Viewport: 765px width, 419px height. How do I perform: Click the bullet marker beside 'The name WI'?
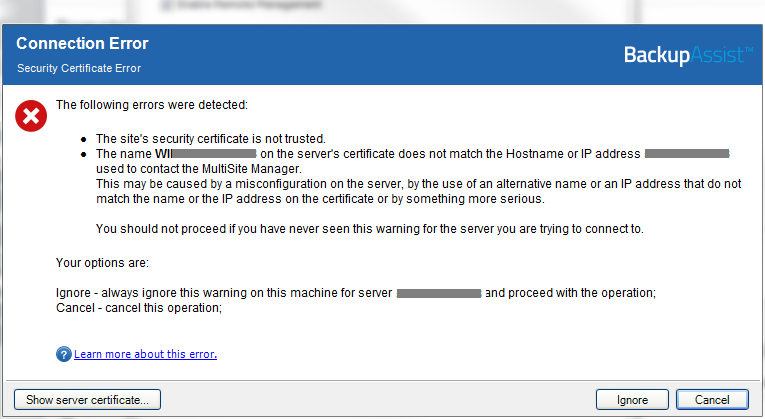(84, 155)
